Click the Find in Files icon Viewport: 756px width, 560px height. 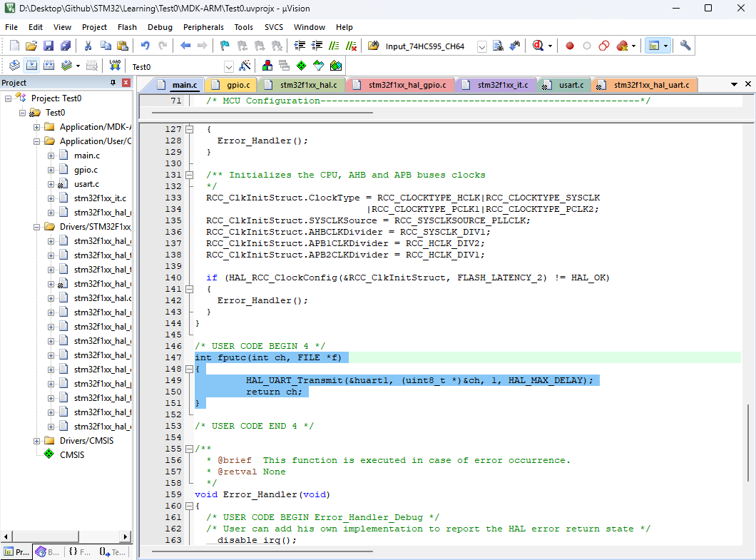pyautogui.click(x=498, y=46)
